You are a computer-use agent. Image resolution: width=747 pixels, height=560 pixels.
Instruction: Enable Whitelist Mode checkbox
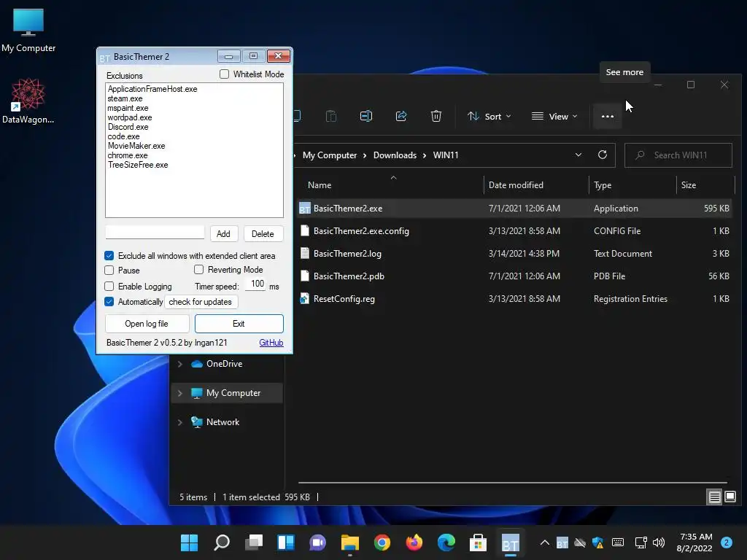tap(225, 74)
